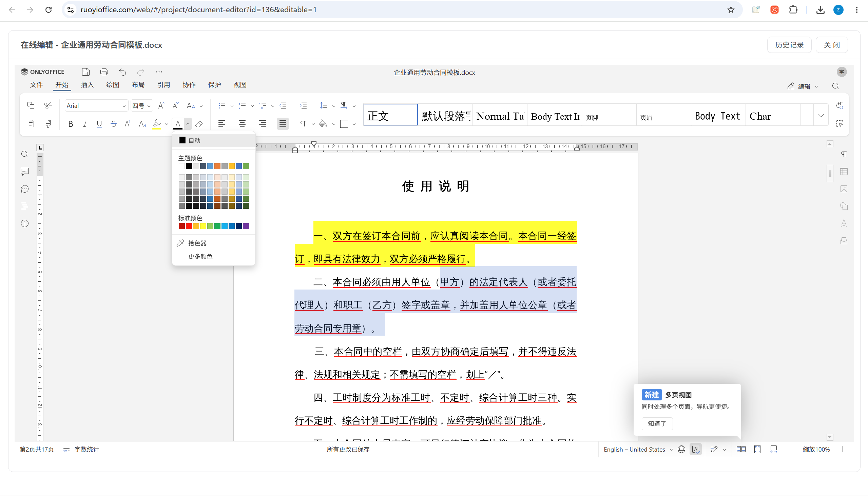
Task: Expand line spacing dropdown arrow
Action: pos(334,106)
